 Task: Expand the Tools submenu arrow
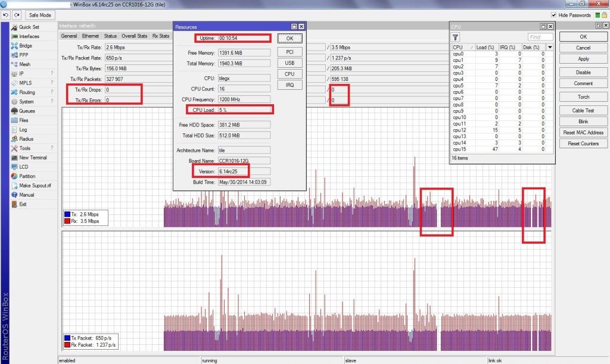(x=52, y=148)
